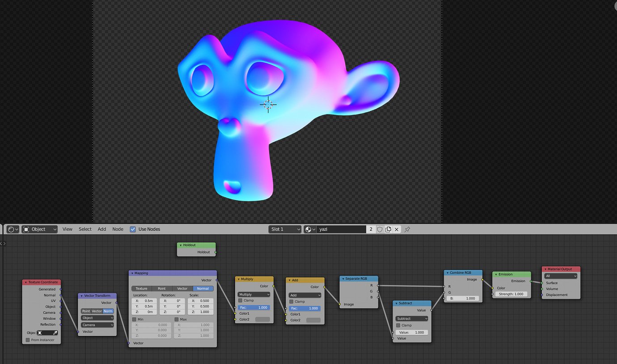Open the Multiply blend type dropdown
Image resolution: width=617 pixels, height=364 pixels.
coord(254,294)
